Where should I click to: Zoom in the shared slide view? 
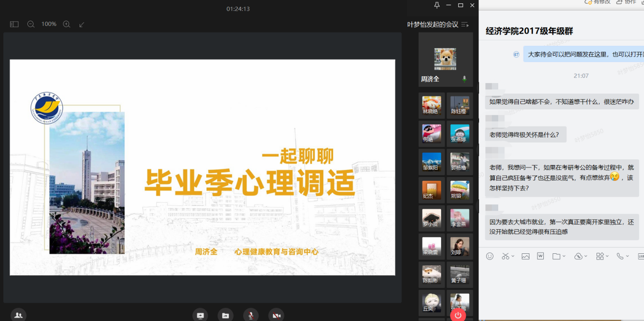67,24
